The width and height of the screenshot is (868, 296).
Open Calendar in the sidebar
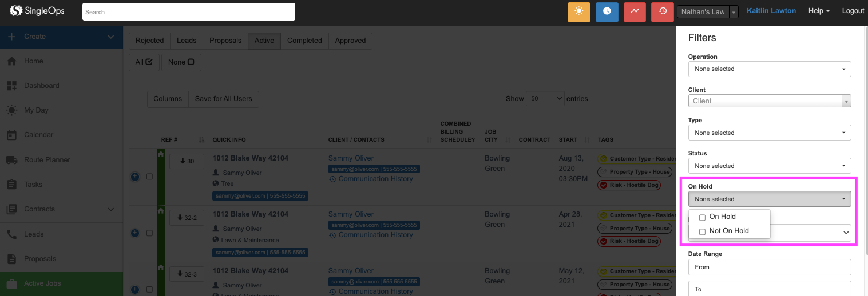[x=38, y=135]
